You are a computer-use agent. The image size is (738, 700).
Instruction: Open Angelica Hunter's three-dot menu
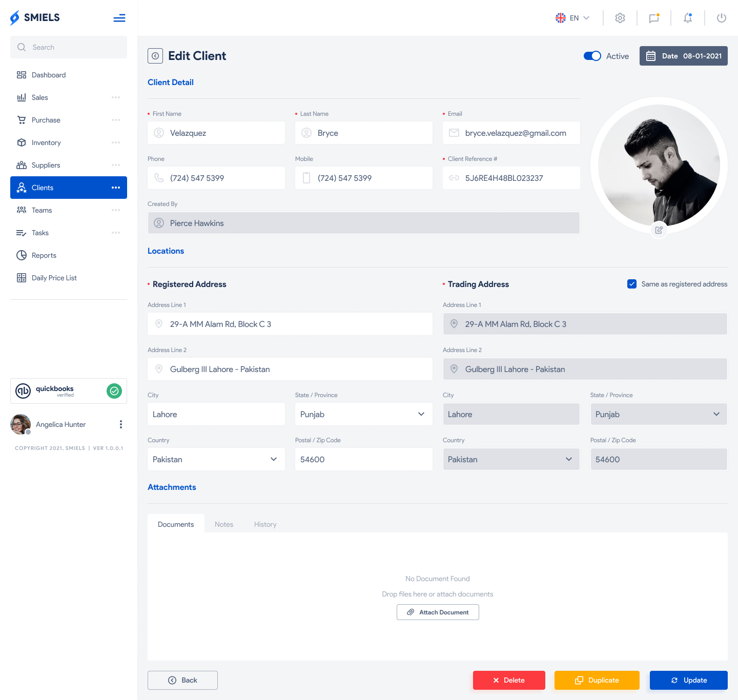click(121, 424)
